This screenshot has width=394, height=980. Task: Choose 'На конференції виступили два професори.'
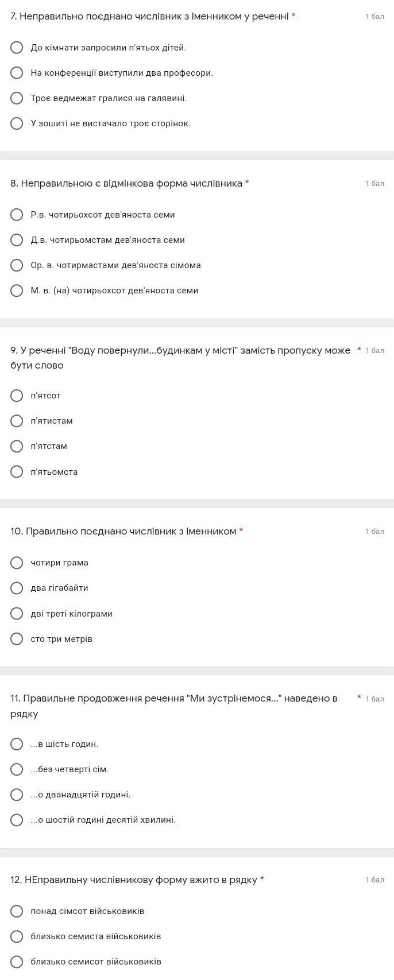coord(17,73)
